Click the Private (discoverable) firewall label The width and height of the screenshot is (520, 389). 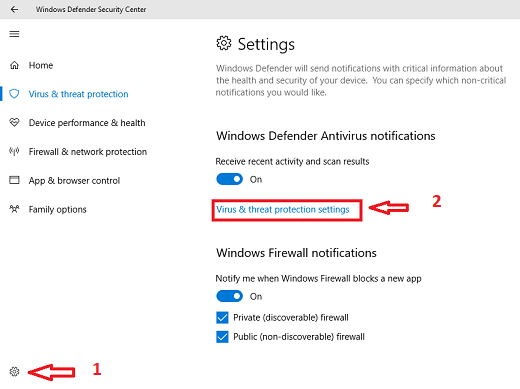point(291,317)
